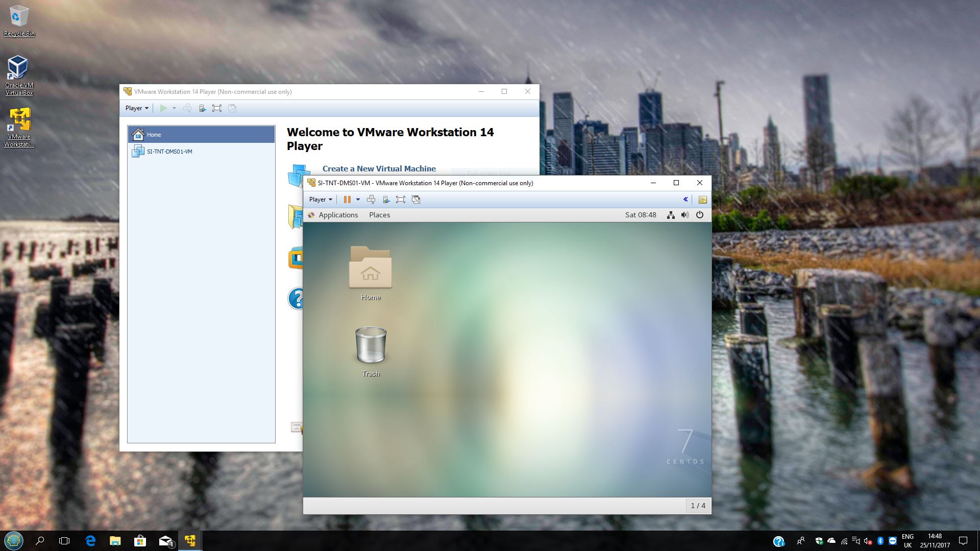Select the Home folder on CentOS desktop
Screen dimensions: 980x551
[371, 273]
